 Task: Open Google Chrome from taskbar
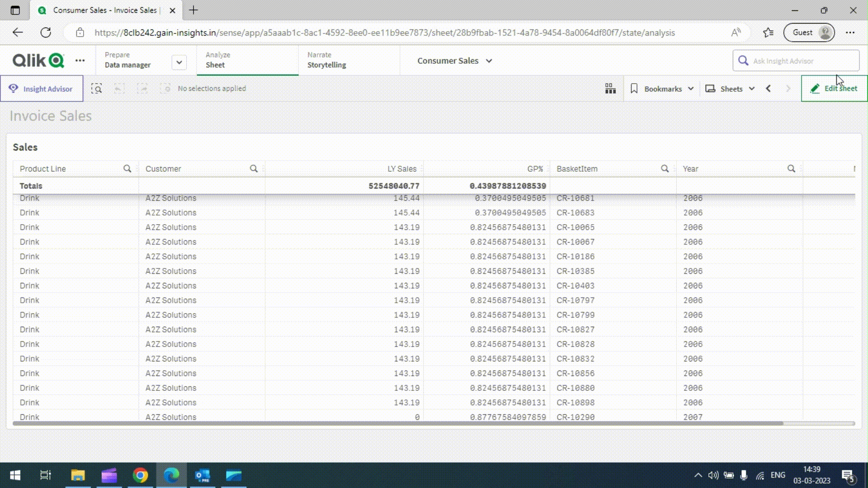coord(140,475)
